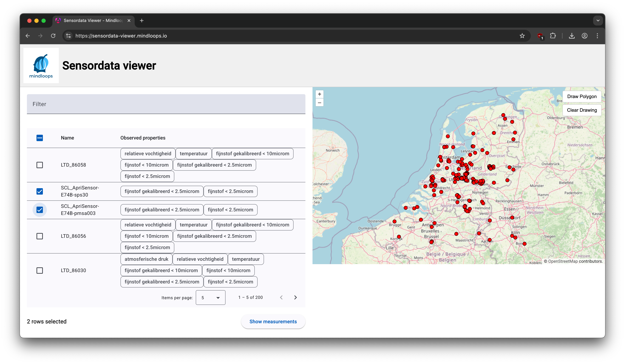Focus the Filter input field
This screenshot has width=625, height=364.
(x=166, y=104)
